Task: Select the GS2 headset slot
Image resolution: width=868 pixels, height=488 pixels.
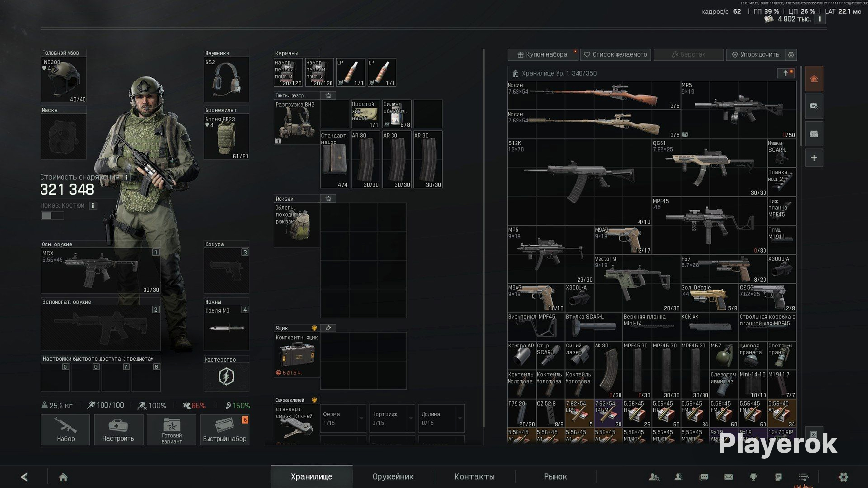Action: point(226,80)
